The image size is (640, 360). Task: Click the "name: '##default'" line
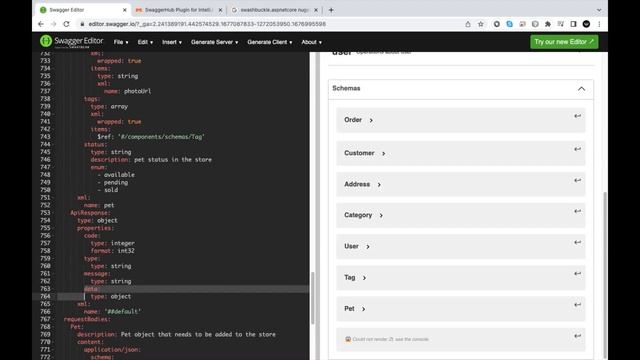click(x=112, y=311)
